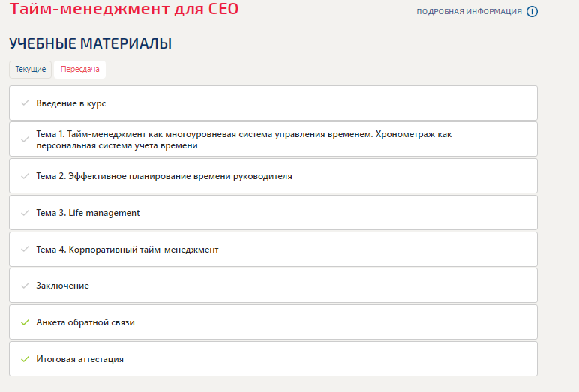Open Итоговая аттестация
The width and height of the screenshot is (579, 392).
point(273,359)
